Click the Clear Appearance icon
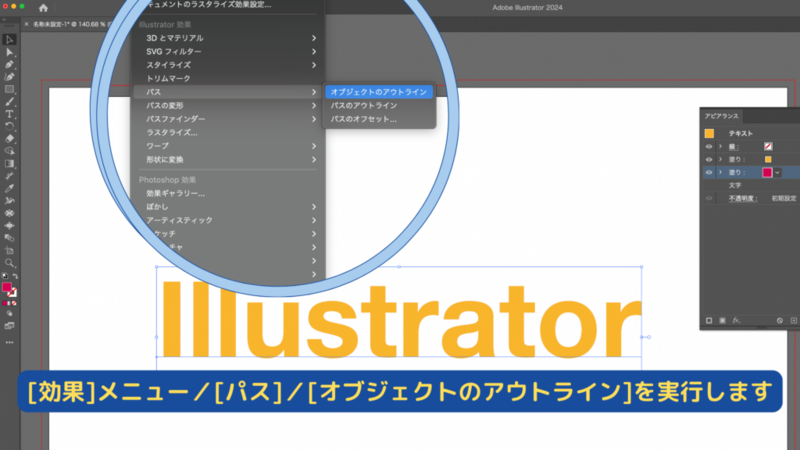 click(780, 320)
